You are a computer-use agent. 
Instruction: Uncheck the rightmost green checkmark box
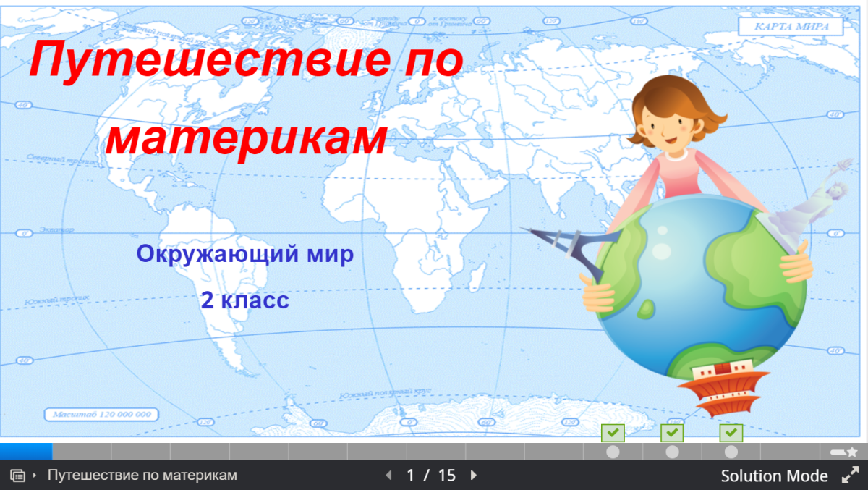tap(731, 433)
